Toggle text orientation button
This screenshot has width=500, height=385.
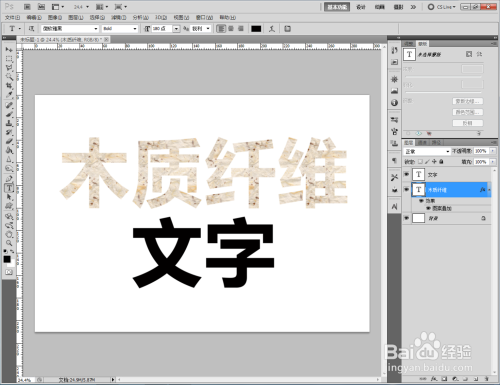pos(31,29)
